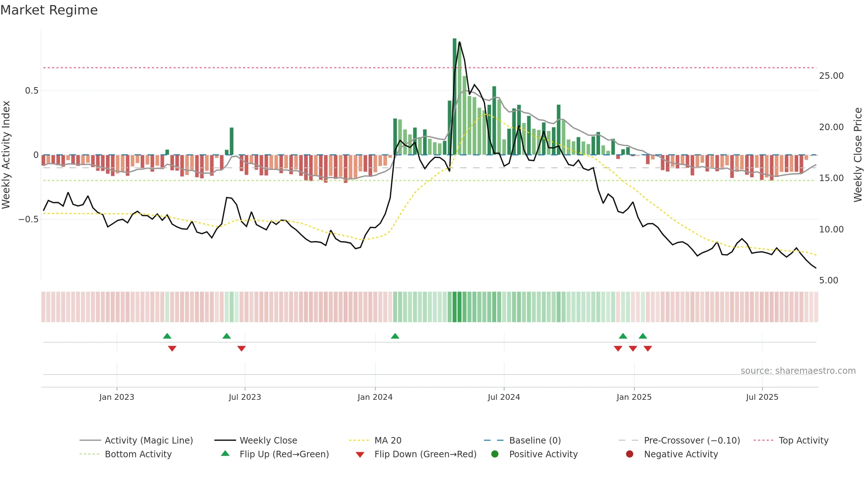Click Flip Up marker after Jan 2024

(395, 336)
